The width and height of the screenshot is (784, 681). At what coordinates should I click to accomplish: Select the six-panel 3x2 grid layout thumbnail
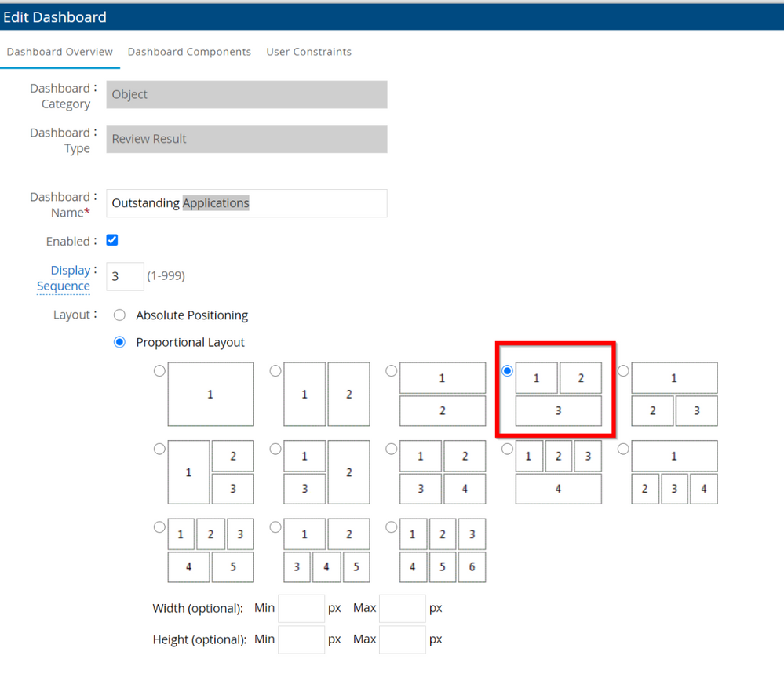(x=443, y=550)
